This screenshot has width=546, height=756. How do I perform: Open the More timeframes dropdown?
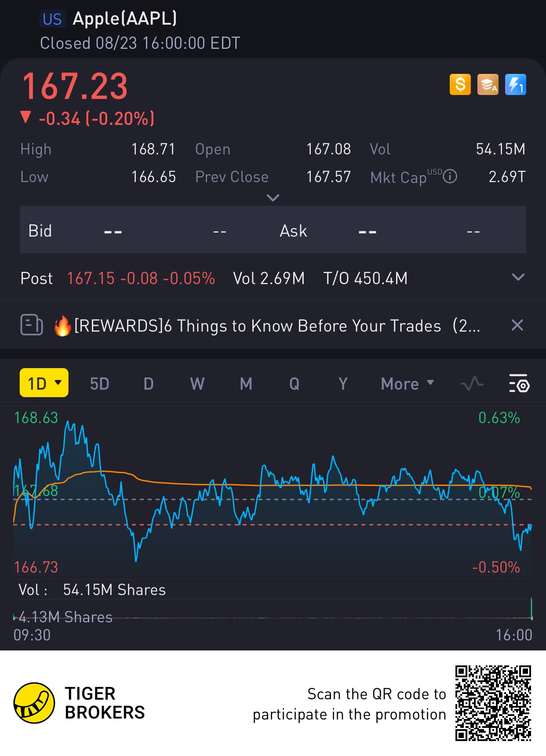(x=407, y=383)
